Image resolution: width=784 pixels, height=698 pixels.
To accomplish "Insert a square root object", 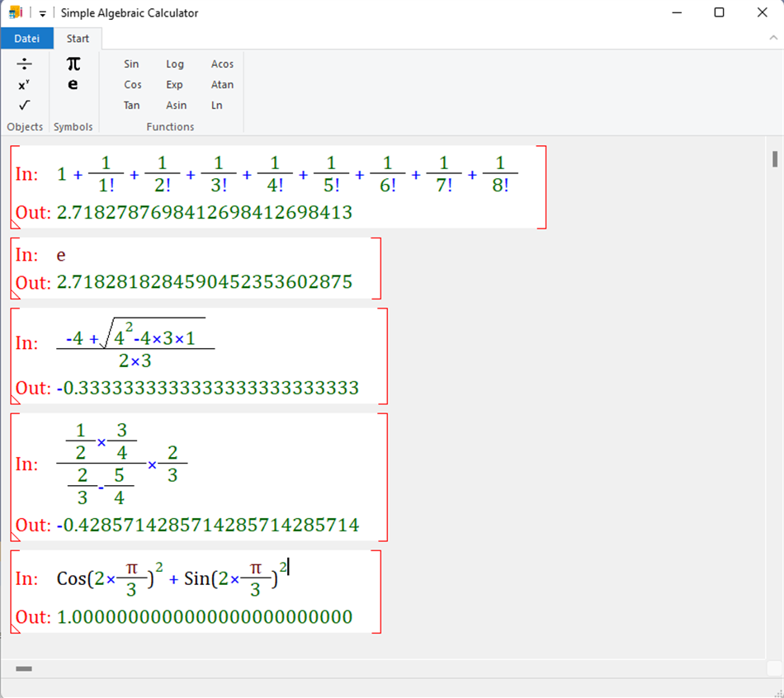I will coord(22,105).
